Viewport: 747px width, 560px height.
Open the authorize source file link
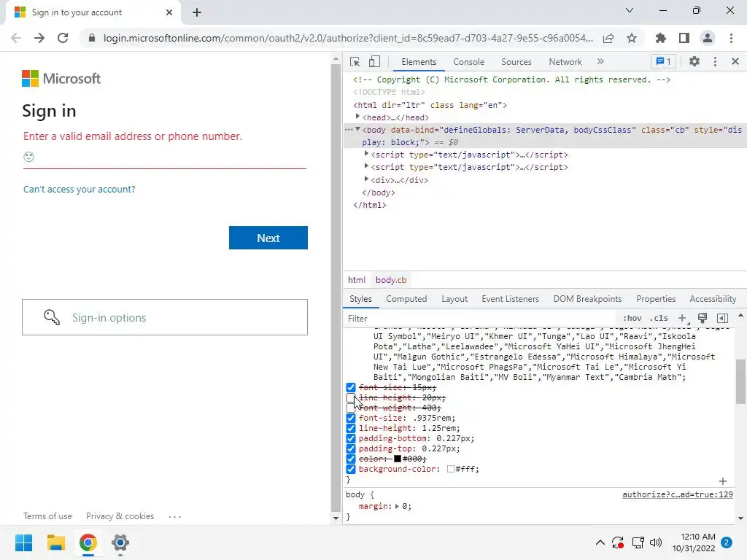[x=678, y=495]
